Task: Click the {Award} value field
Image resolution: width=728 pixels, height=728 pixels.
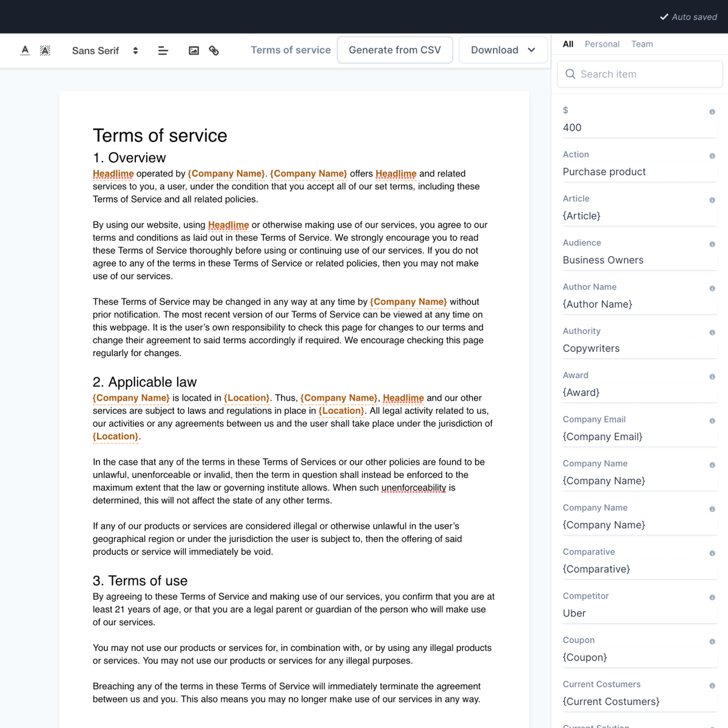Action: [639, 393]
